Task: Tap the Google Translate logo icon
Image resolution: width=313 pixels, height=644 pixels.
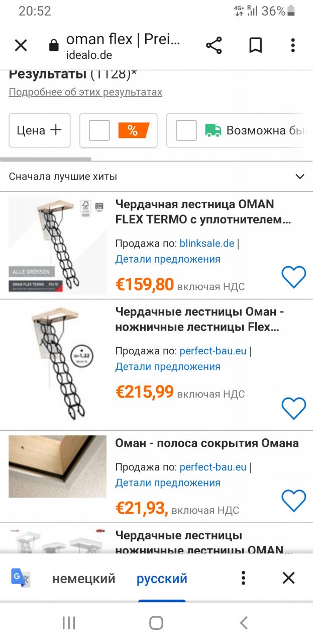Action: (21, 578)
